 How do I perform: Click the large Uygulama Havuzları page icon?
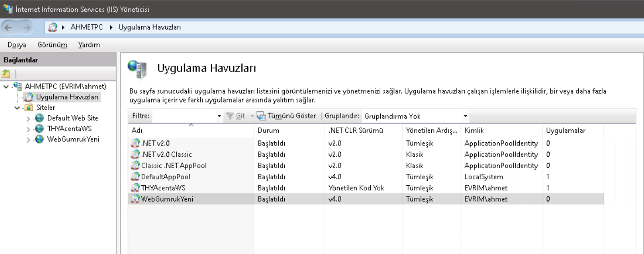138,69
